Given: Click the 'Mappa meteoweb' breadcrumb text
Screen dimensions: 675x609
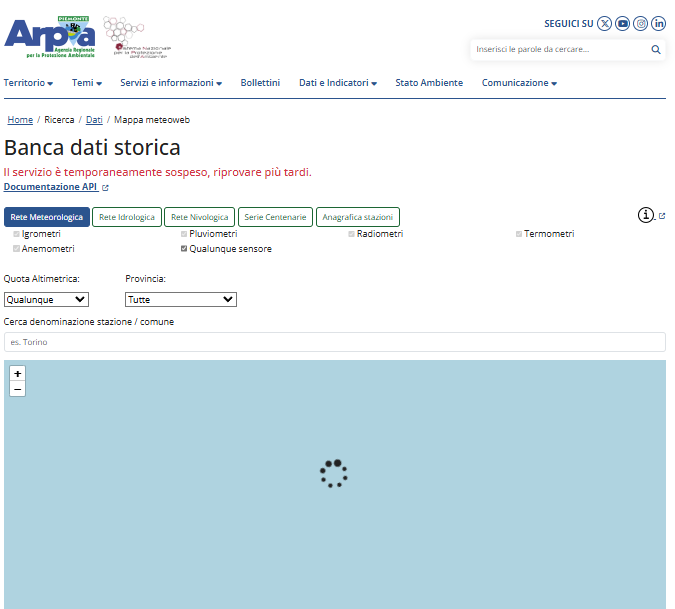Looking at the screenshot, I should [x=152, y=120].
